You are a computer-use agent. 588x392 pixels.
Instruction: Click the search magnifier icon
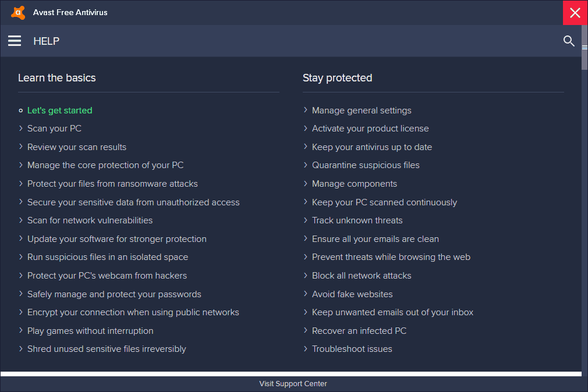pos(569,41)
